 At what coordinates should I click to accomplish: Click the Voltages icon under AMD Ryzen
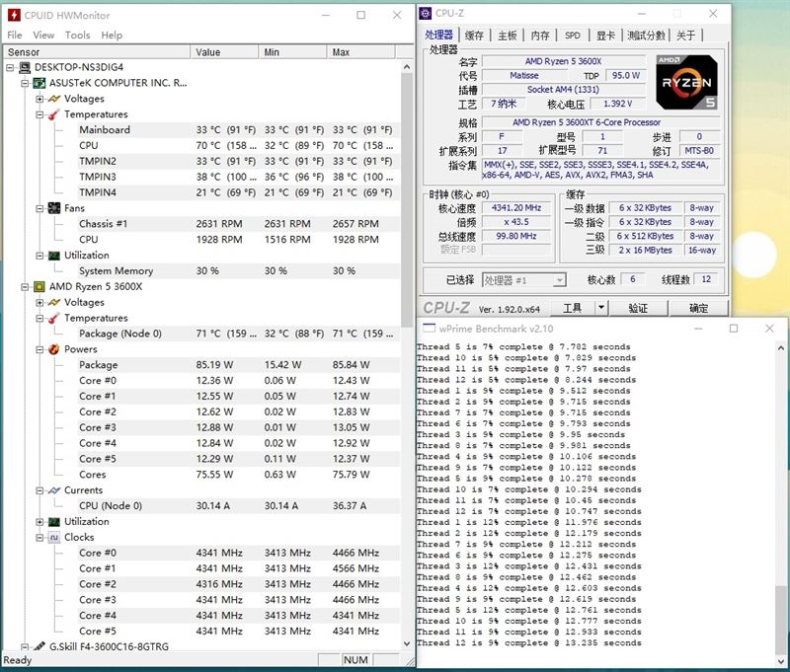pos(54,303)
